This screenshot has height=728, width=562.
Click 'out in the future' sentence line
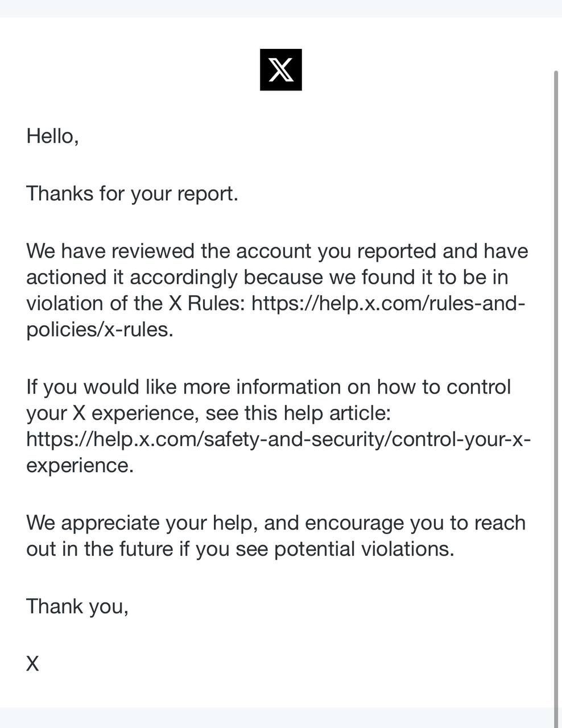pyautogui.click(x=240, y=549)
